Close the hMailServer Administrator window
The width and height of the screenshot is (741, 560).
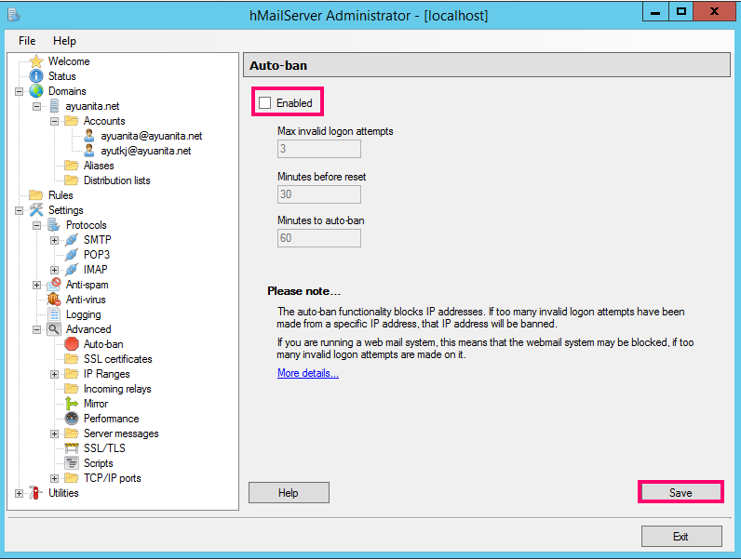[715, 11]
